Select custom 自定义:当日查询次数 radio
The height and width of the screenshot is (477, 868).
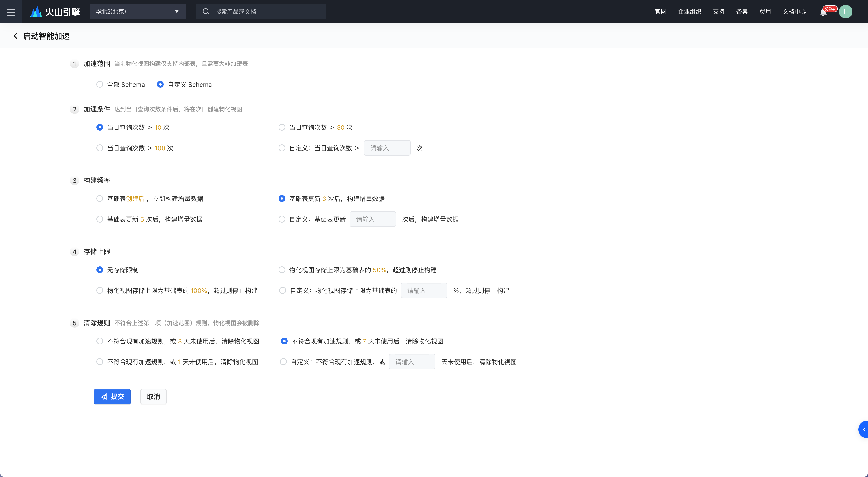tap(282, 148)
